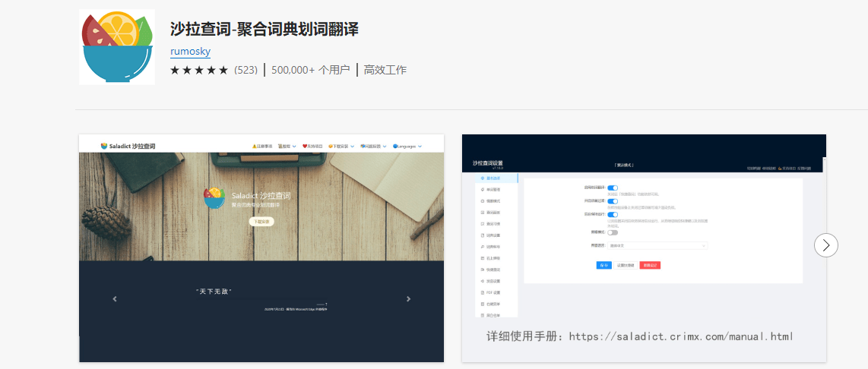Click the 支持项目 heart item in nav
Screen dimensions: 868x369
click(x=312, y=147)
